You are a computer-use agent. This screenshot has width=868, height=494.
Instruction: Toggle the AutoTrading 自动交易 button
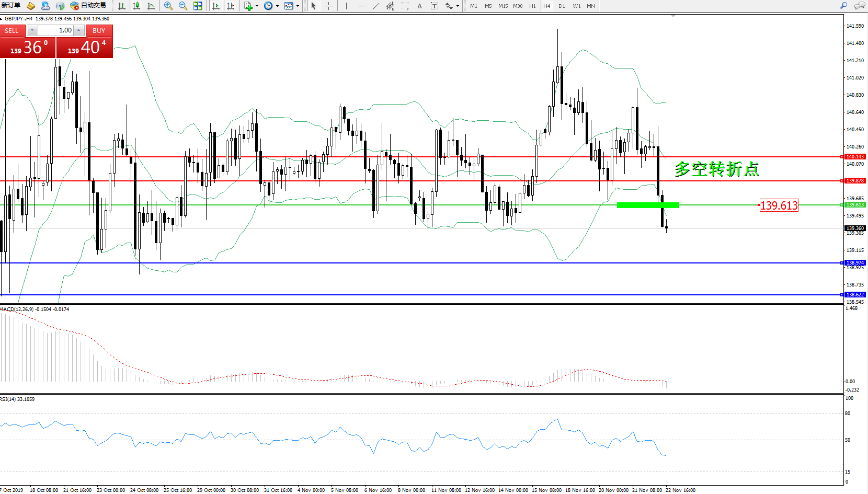[x=88, y=6]
